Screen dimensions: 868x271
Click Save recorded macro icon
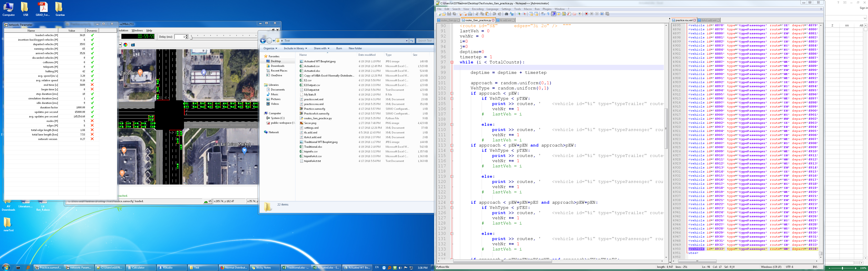608,14
